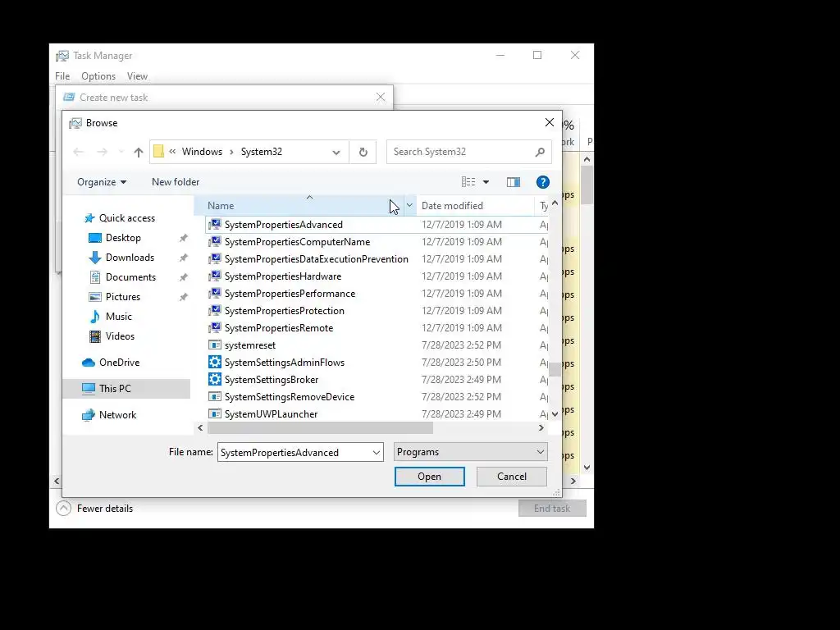
Task: Click the New folder button
Action: (x=176, y=182)
